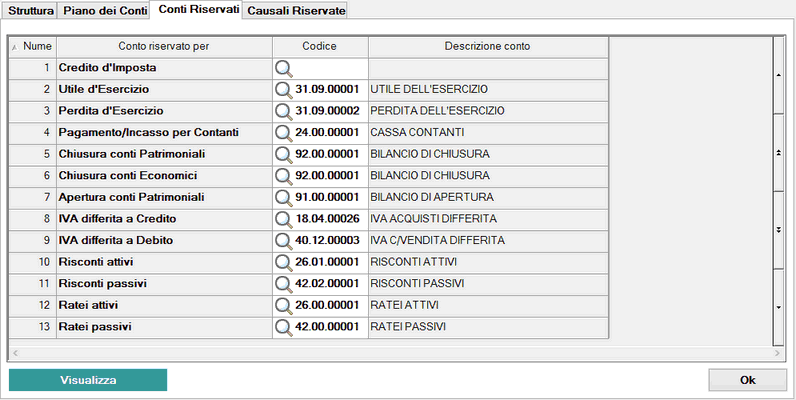Click lookup icon beside code 24.00.00001

[284, 134]
